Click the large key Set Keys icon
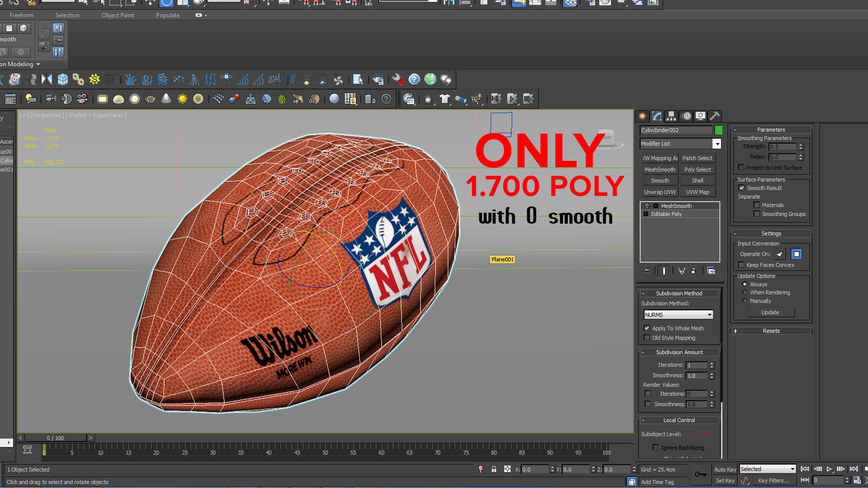The height and width of the screenshot is (488, 868). point(701,474)
